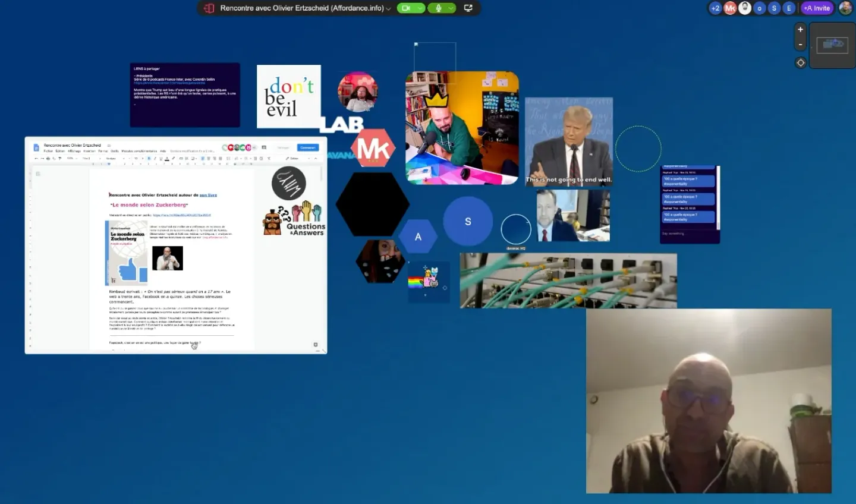Open the Fichier menu in the document
856x504 pixels.
(48, 151)
